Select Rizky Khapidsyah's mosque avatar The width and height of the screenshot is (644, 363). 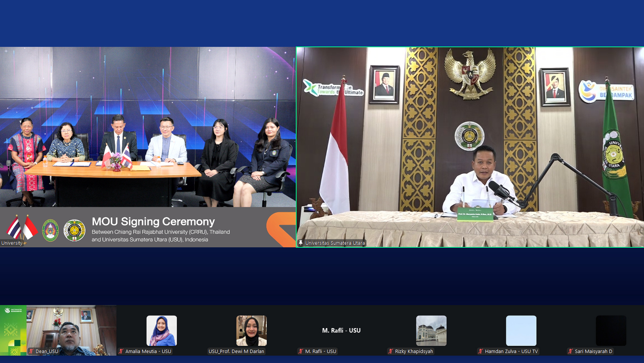tap(431, 331)
